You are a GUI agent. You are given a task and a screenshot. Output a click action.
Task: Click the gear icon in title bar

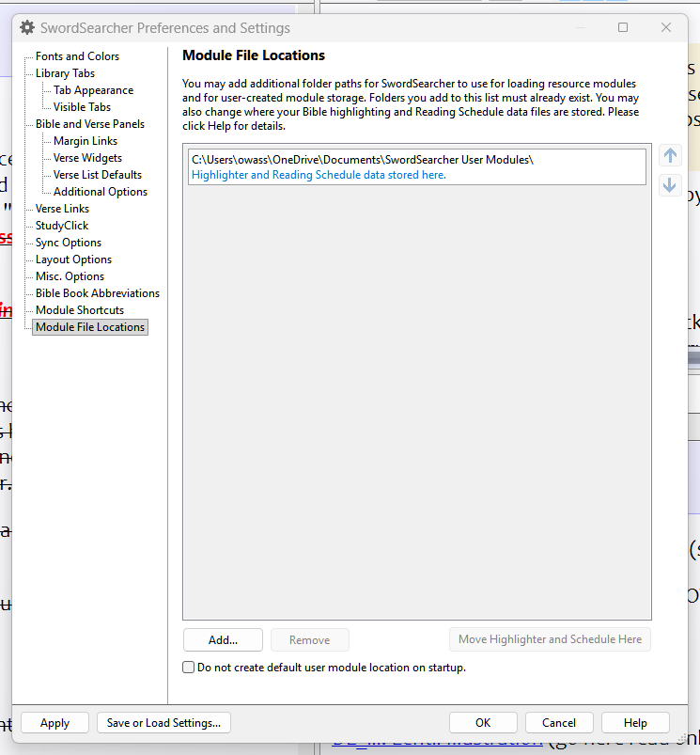(x=27, y=28)
